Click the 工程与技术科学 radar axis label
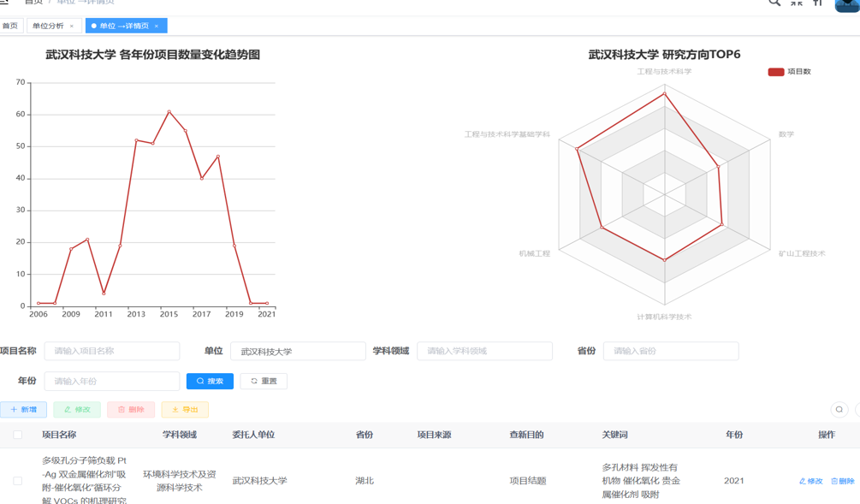This screenshot has width=860, height=504. [x=664, y=71]
